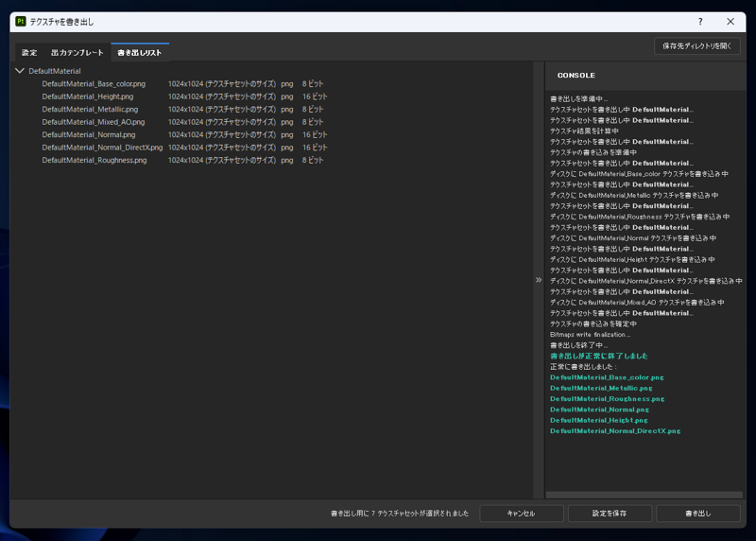Switch to the 出力テンプレート tab

pyautogui.click(x=77, y=53)
